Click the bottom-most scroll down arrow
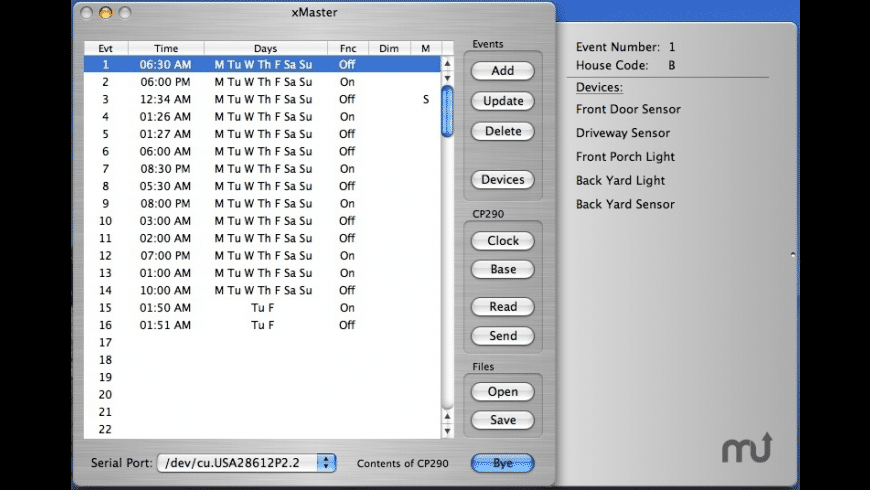Image resolution: width=870 pixels, height=490 pixels. (x=447, y=431)
